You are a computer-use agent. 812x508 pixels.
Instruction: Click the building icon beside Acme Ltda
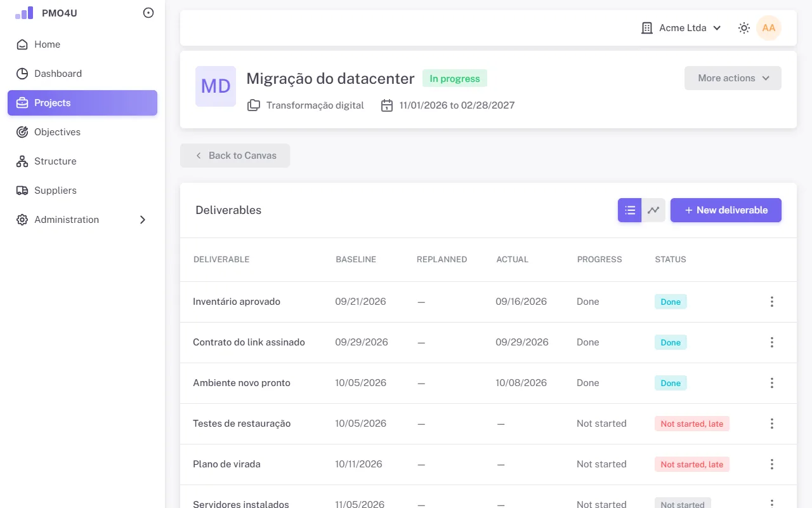(x=647, y=28)
